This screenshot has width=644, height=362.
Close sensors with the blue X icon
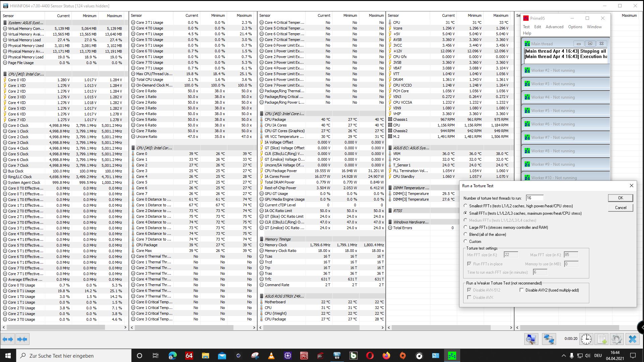pyautogui.click(x=632, y=339)
